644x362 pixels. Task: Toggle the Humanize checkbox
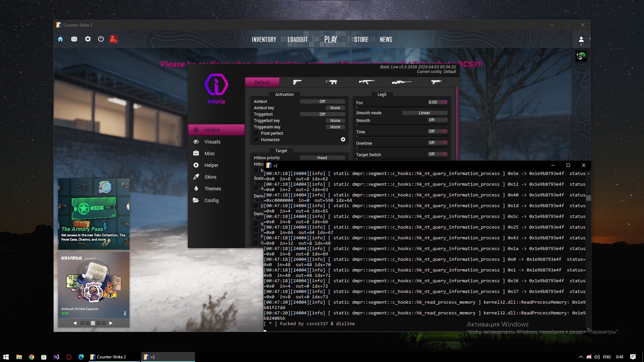coord(257,140)
